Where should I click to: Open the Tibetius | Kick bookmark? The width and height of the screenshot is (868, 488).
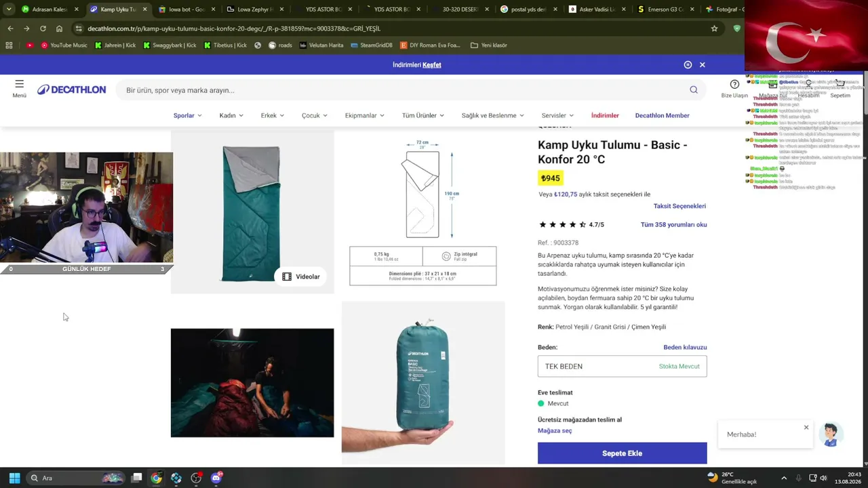click(225, 45)
